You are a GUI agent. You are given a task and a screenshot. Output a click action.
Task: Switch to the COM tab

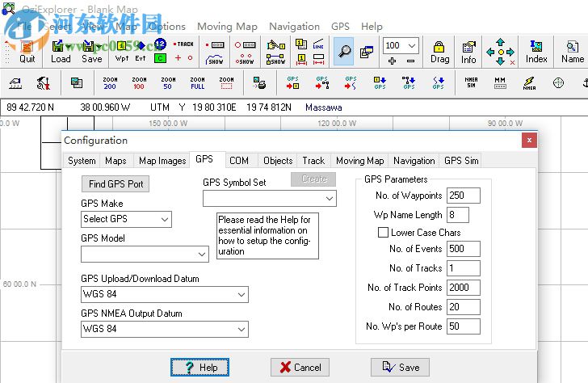pos(239,161)
